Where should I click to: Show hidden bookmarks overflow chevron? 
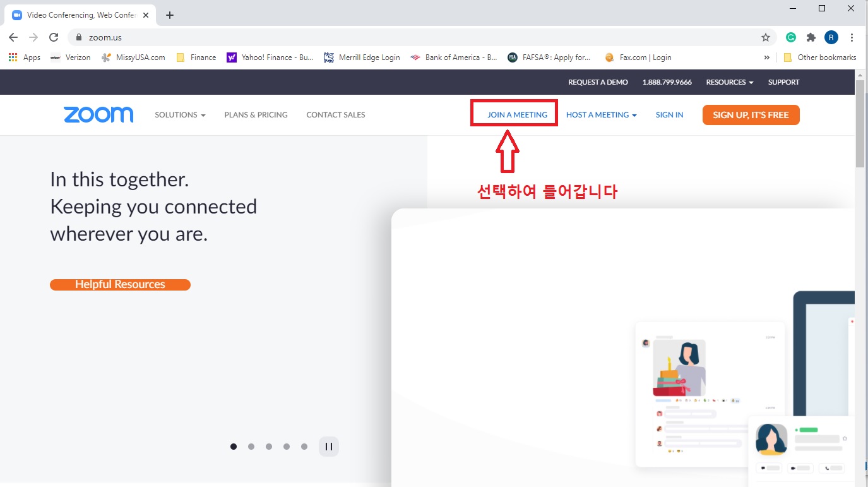click(x=767, y=57)
